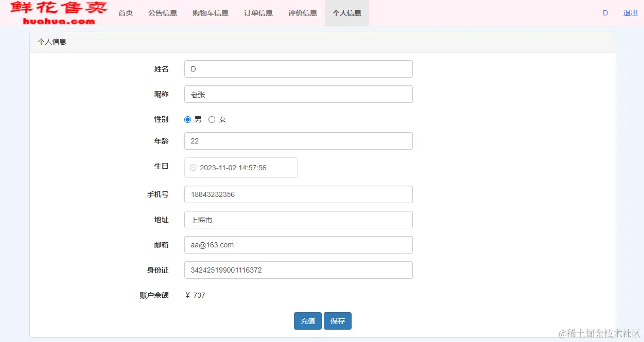Click the 身份证 label

158,270
